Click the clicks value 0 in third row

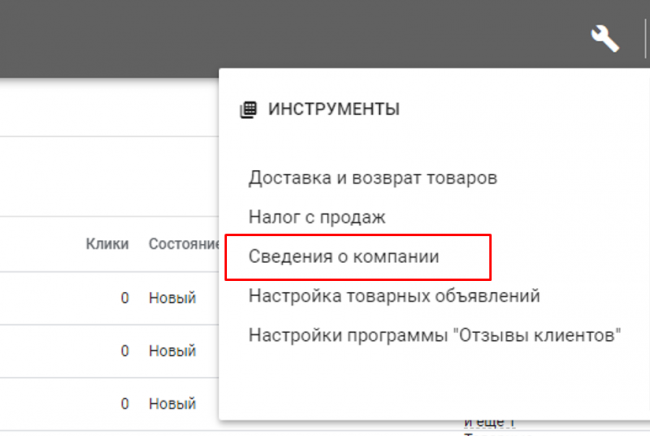[125, 404]
